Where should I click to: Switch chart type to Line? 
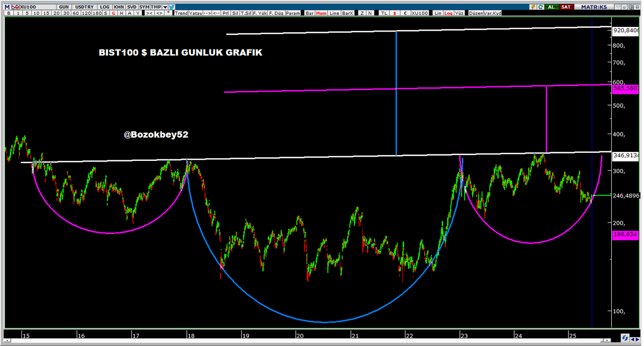pos(334,13)
